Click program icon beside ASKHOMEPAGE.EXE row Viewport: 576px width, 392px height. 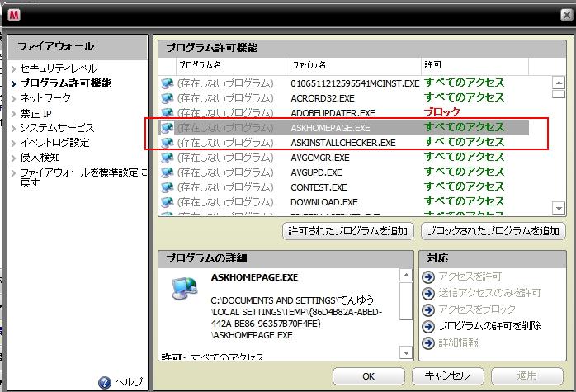(168, 127)
